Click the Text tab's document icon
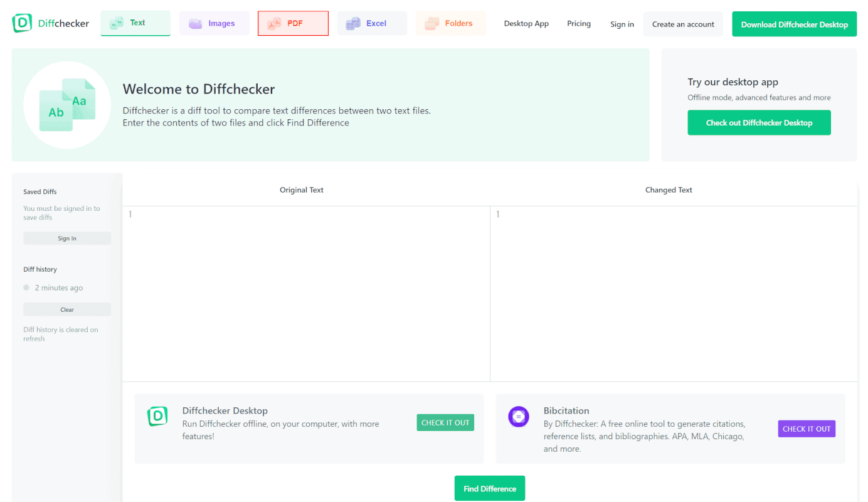The height and width of the screenshot is (502, 868). (x=117, y=23)
